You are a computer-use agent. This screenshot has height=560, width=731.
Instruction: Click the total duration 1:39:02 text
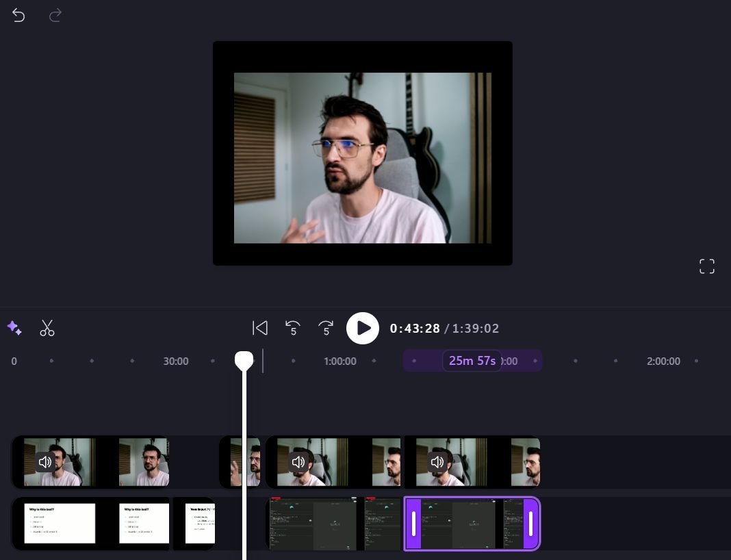click(x=476, y=328)
